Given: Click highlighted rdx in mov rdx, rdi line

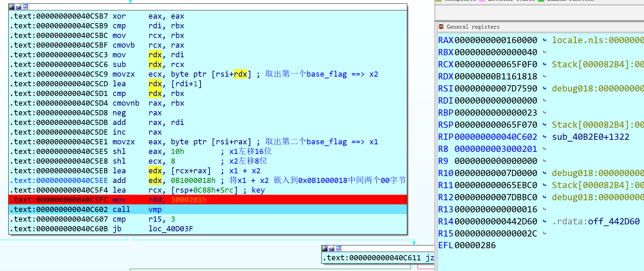Looking at the screenshot, I should pos(155,55).
